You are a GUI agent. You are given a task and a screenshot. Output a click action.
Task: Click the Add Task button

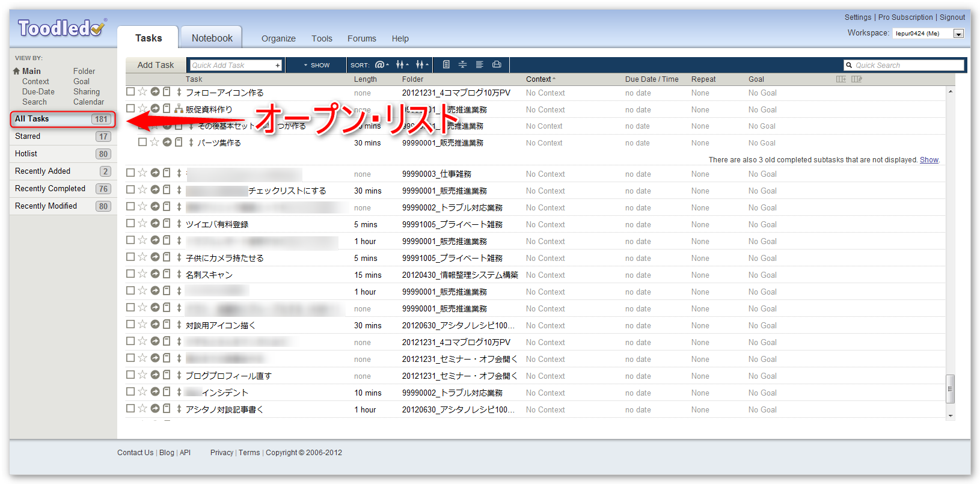156,65
